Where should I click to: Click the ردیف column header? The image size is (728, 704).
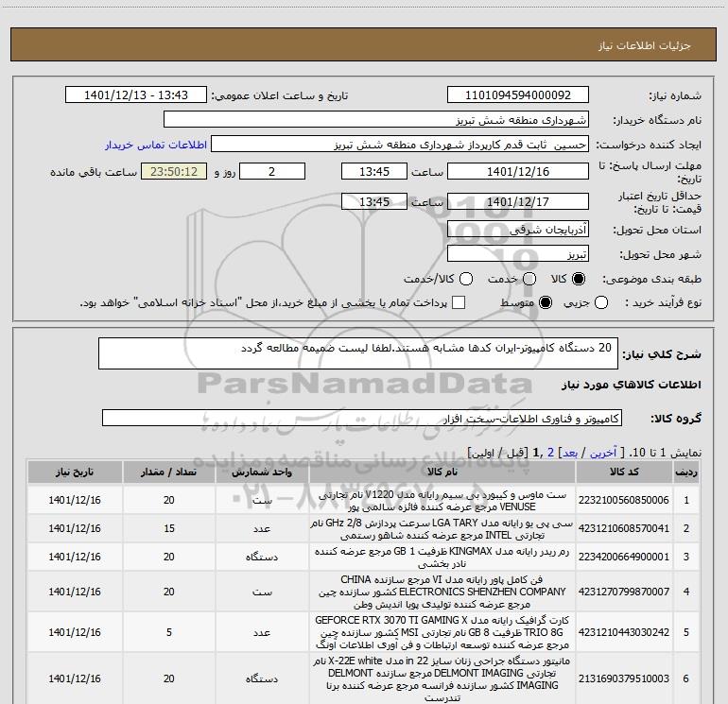(686, 472)
